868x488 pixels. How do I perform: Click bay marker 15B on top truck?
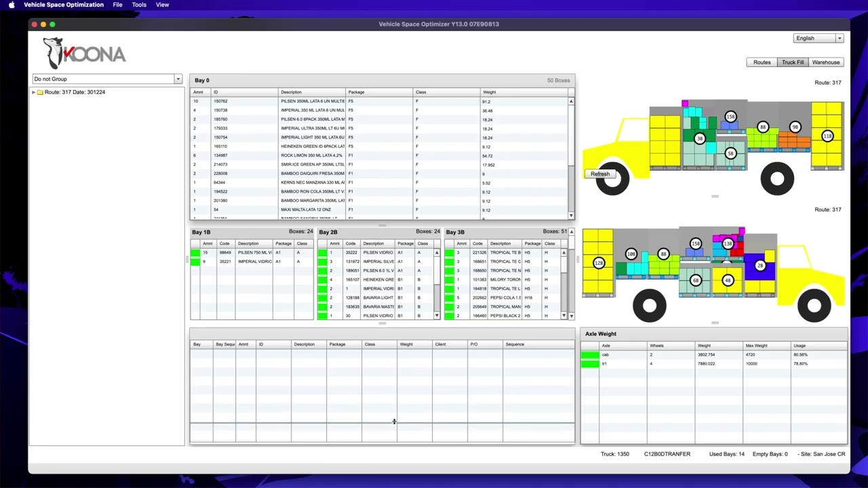point(730,117)
